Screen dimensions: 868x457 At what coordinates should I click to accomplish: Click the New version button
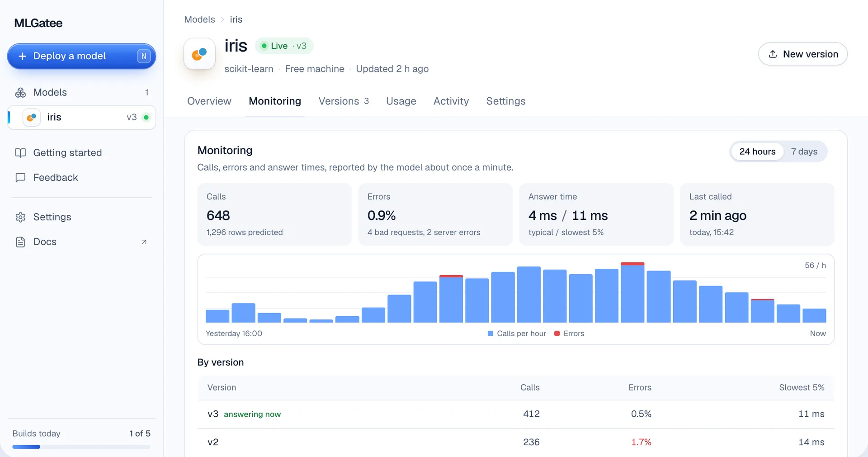[803, 54]
